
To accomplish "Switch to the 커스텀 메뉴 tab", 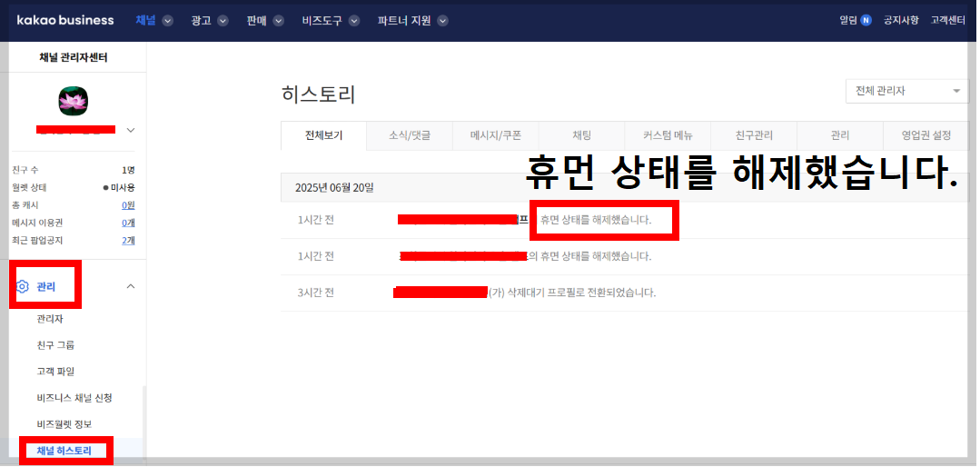I will [x=668, y=135].
